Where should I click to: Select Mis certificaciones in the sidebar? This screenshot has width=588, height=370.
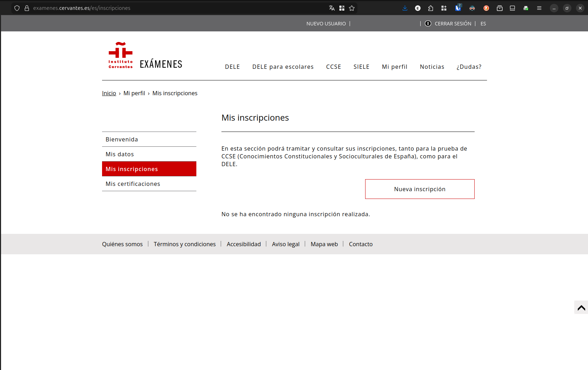click(x=133, y=184)
